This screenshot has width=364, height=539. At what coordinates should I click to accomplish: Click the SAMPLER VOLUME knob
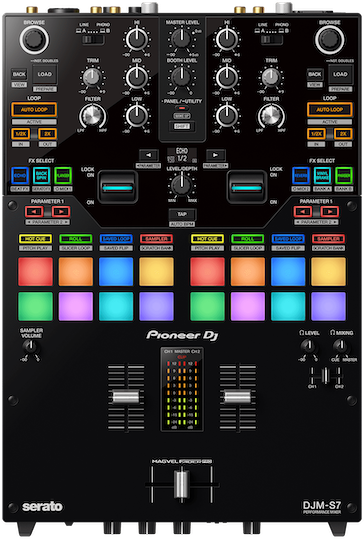click(31, 346)
